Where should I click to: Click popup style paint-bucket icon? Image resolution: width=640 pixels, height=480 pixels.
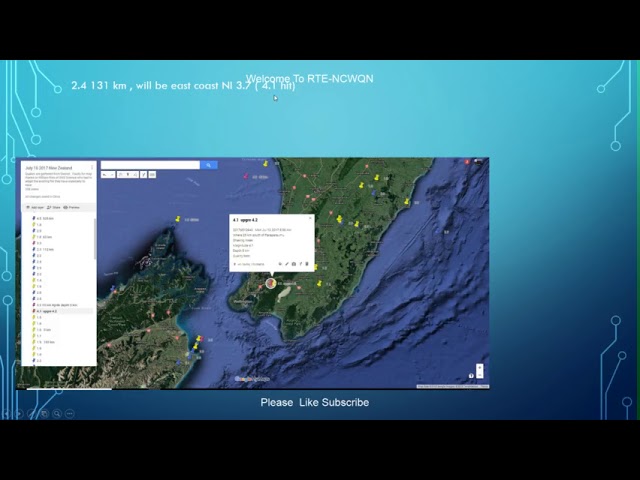click(280, 264)
